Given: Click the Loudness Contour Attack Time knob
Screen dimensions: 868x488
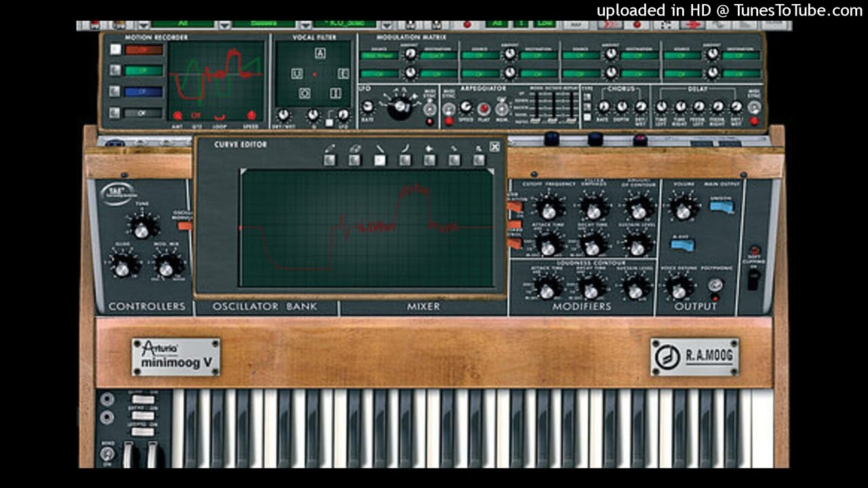Looking at the screenshot, I should tap(548, 287).
